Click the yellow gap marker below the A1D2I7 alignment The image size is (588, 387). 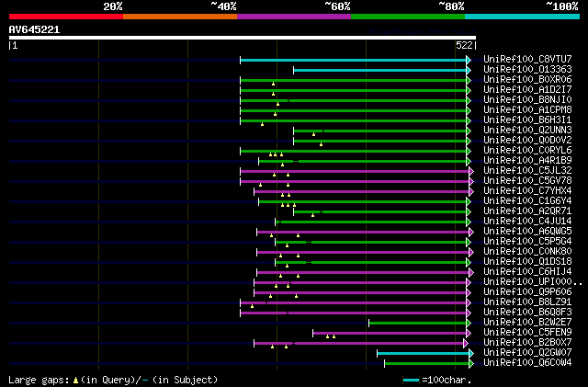274,94
